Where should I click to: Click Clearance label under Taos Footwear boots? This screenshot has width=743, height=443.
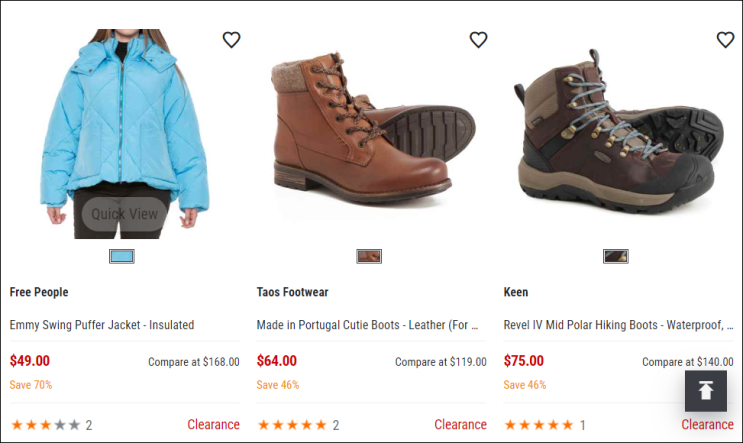pyautogui.click(x=460, y=425)
